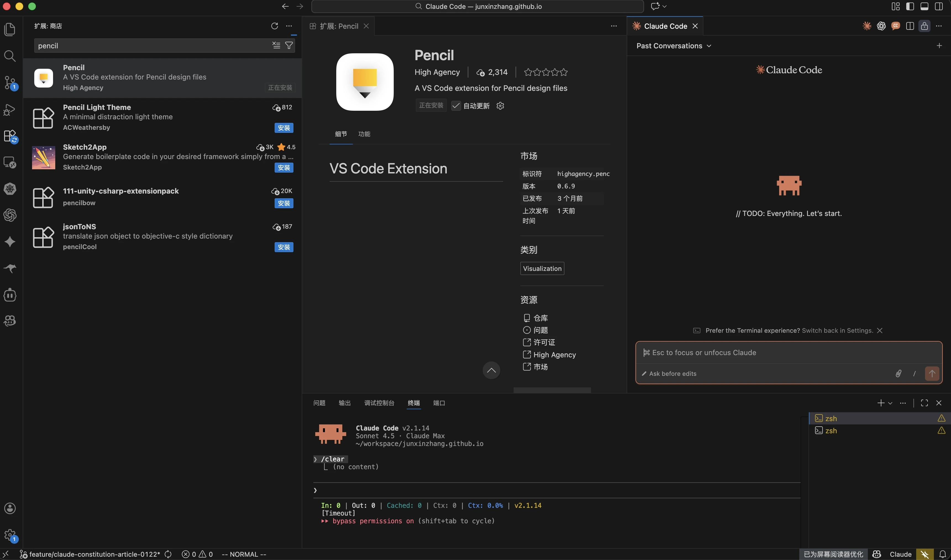Toggle the primary sidebar layout button
This screenshot has height=560, width=951.
click(x=910, y=6)
